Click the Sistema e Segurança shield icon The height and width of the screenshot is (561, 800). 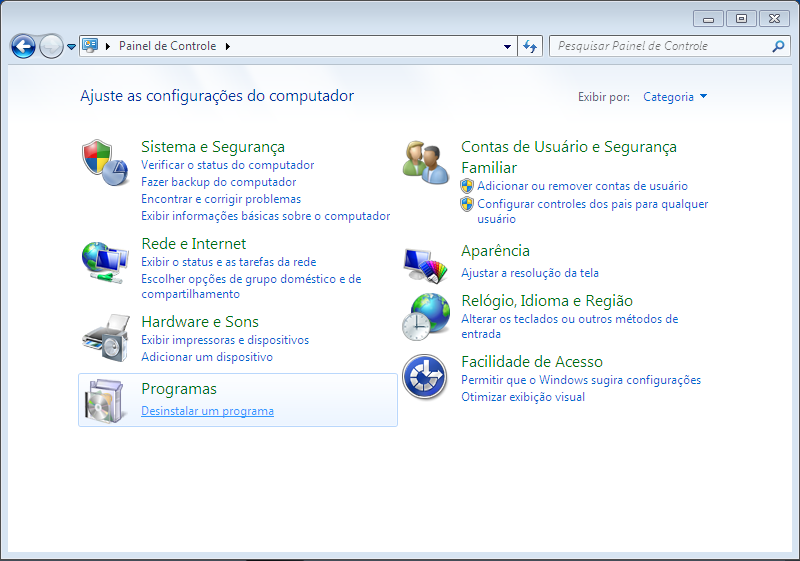click(x=105, y=162)
